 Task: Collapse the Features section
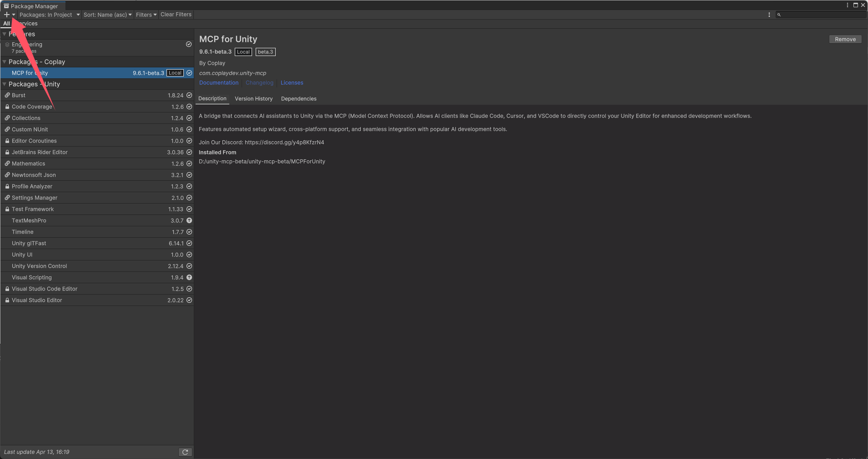point(4,34)
